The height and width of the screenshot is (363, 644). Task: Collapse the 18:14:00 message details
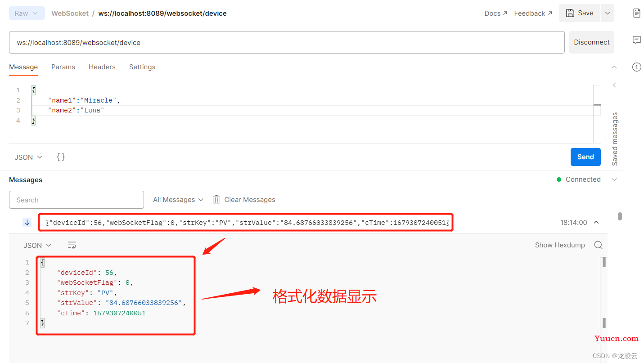pos(596,222)
